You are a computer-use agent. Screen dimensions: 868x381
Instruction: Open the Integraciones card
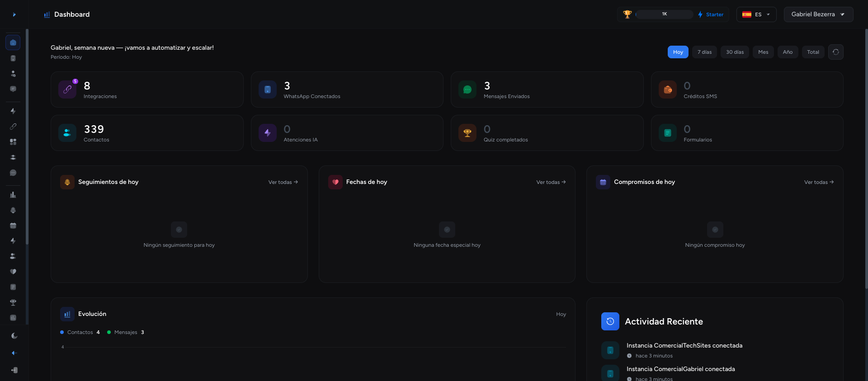click(147, 89)
